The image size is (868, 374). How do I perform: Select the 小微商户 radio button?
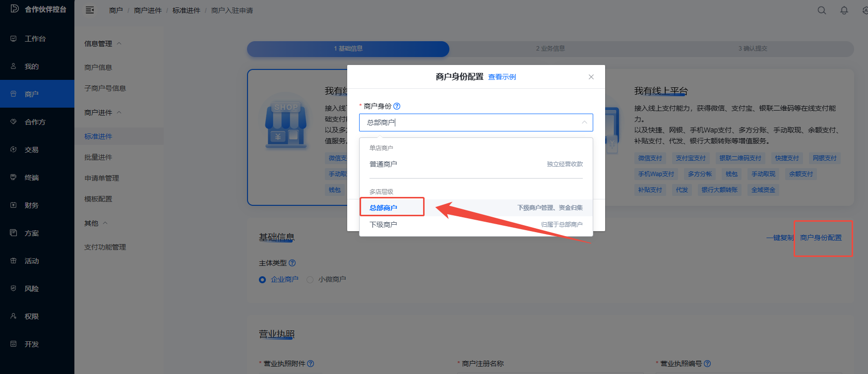(x=310, y=280)
